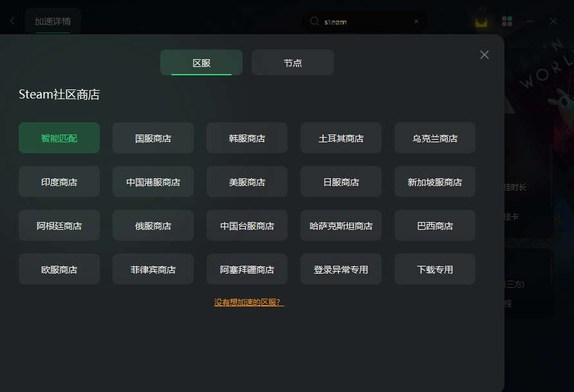Image resolution: width=574 pixels, height=392 pixels.
Task: Select 登录异常专用 option
Action: (x=341, y=269)
